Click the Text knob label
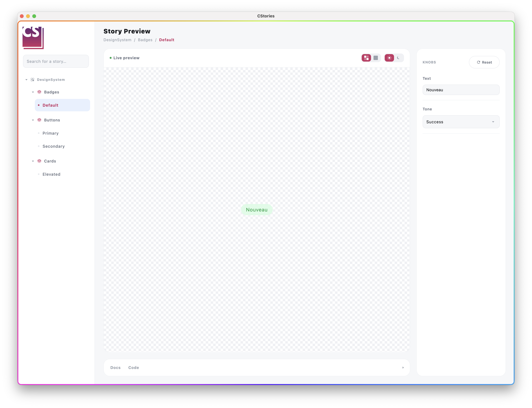Viewport: 532px width, 408px height. pos(427,78)
